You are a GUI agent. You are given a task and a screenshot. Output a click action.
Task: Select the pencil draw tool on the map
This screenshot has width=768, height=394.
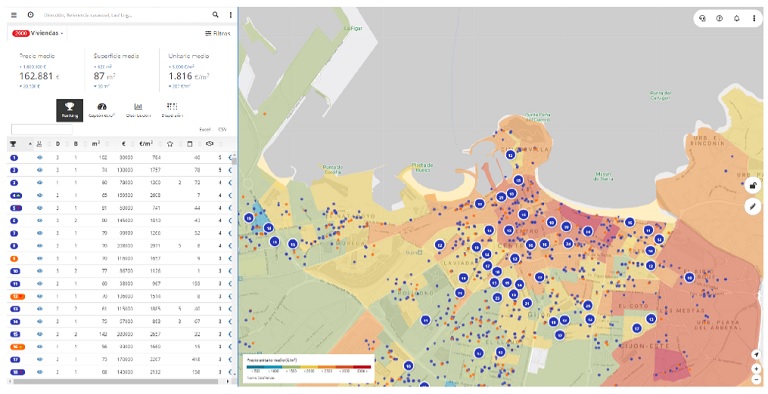tap(753, 207)
